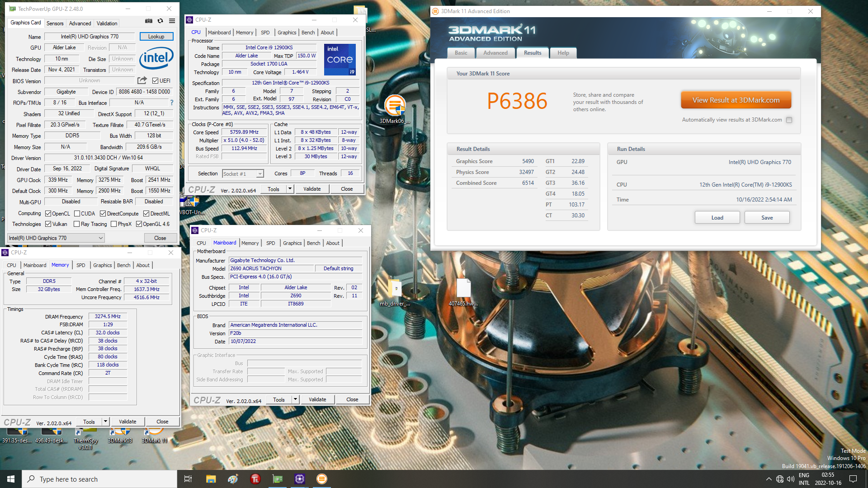The image size is (868, 488).
Task: Toggle the Ray Tracing checkbox
Action: pos(77,224)
